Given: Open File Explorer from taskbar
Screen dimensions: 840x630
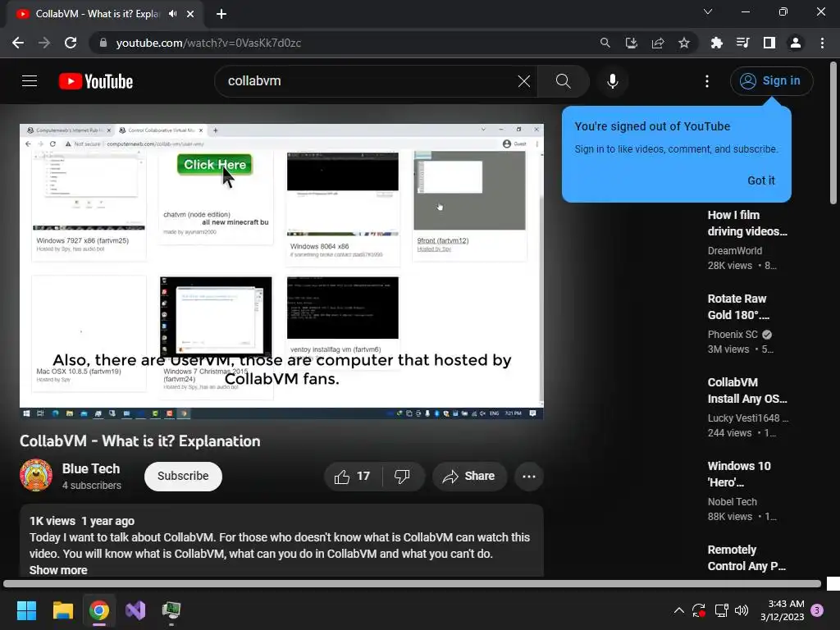Looking at the screenshot, I should [x=62, y=610].
